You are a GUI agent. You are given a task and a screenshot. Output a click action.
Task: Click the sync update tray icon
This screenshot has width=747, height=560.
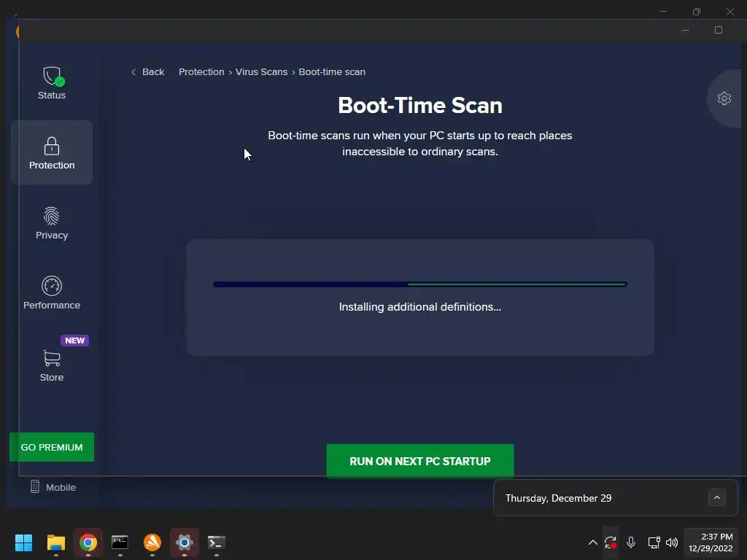click(x=611, y=542)
